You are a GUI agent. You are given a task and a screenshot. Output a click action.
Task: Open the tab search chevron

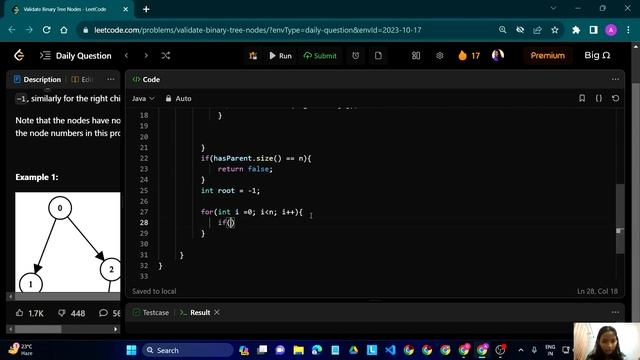[x=553, y=8]
